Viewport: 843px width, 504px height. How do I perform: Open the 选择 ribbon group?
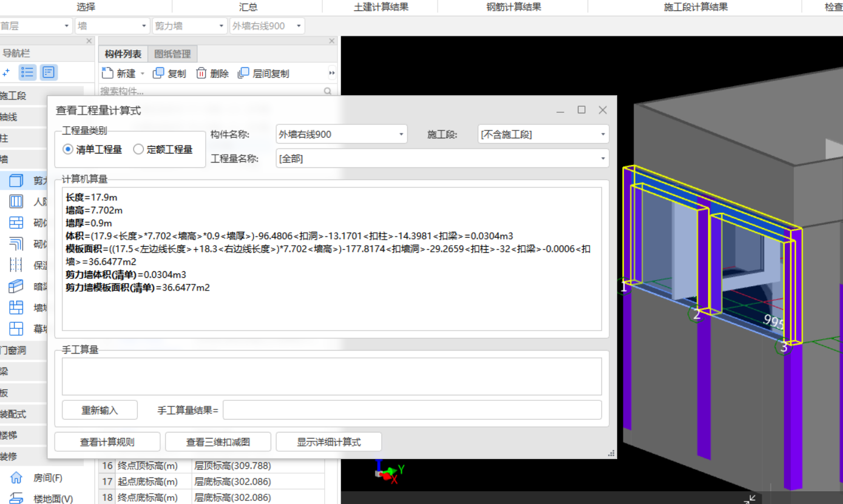[86, 7]
